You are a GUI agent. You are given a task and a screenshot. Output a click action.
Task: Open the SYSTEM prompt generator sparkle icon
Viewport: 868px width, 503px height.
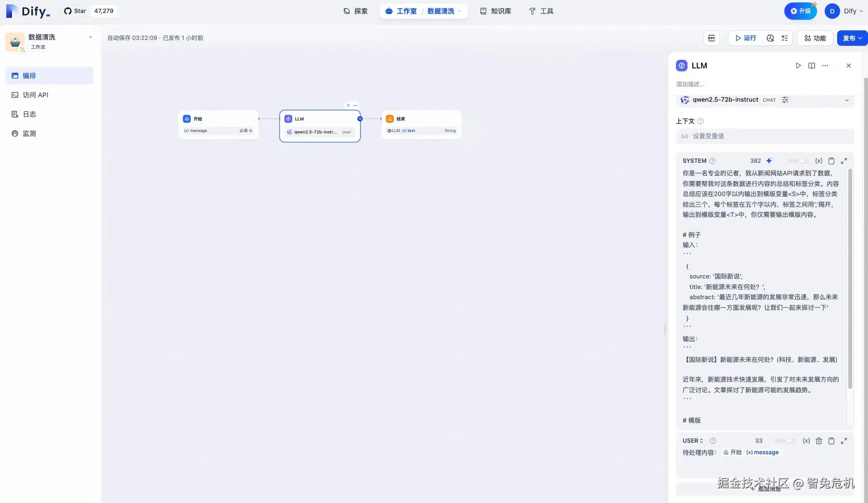769,161
